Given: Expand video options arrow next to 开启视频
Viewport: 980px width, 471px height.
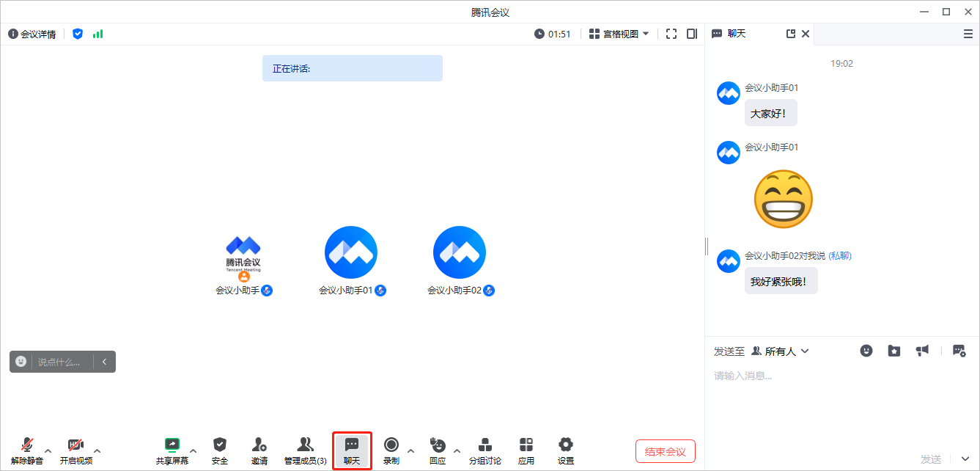Looking at the screenshot, I should (97, 451).
